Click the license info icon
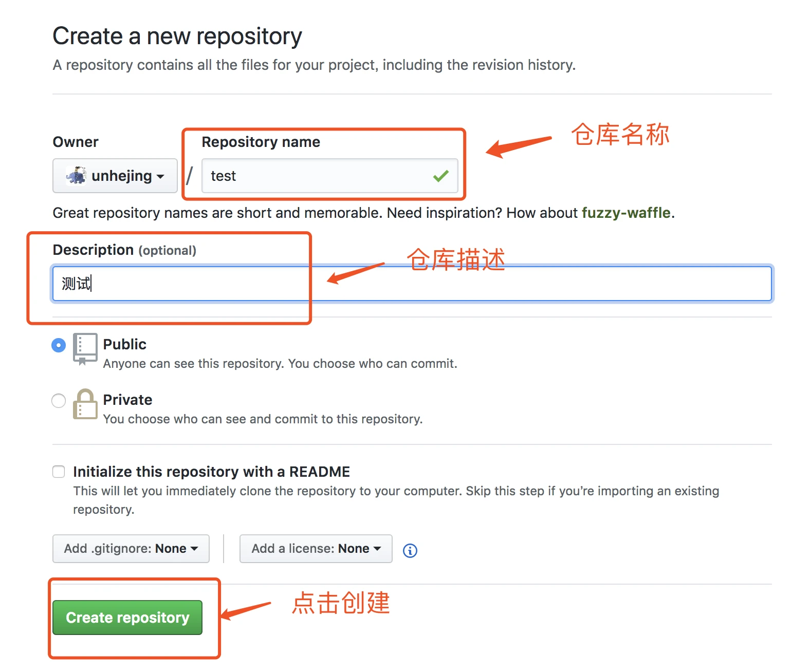Screen dimensions: 810x672 (410, 550)
